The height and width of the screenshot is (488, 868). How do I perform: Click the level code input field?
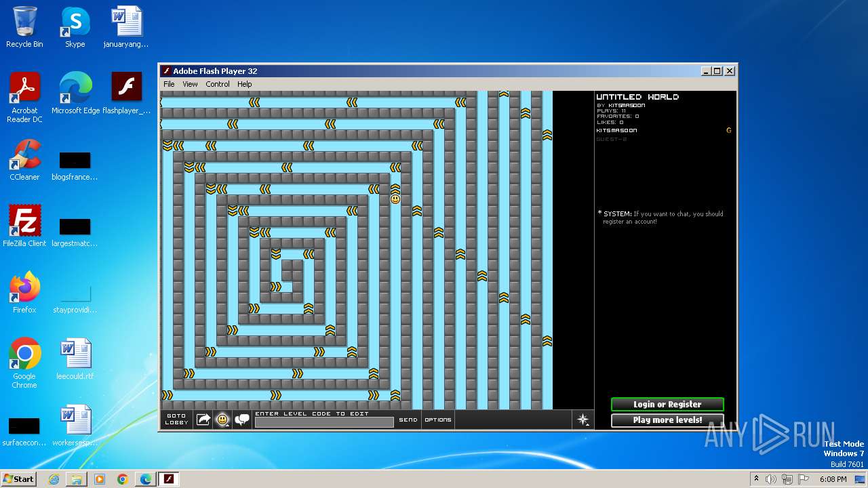324,422
